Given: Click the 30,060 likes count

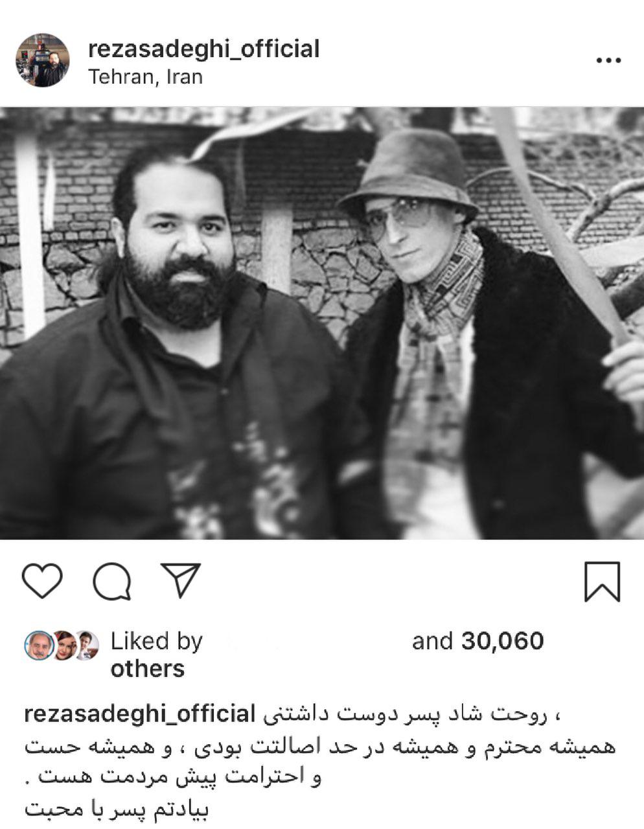Looking at the screenshot, I should (502, 641).
